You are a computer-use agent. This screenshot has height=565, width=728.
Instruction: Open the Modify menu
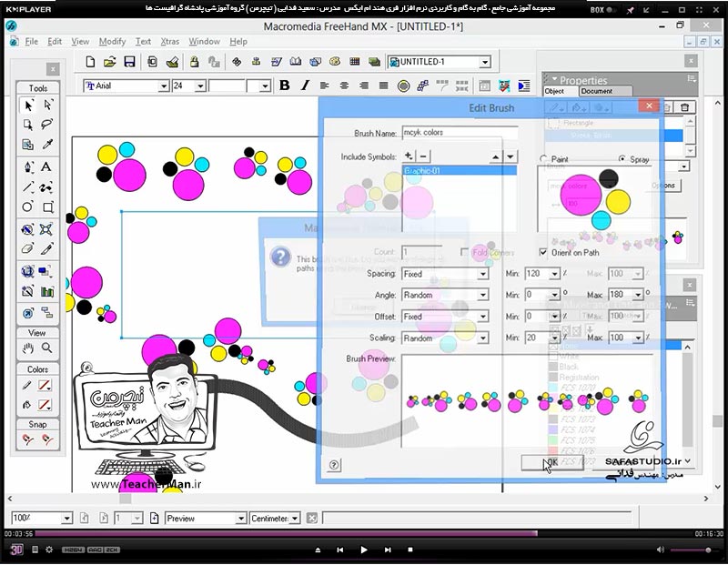pos(112,41)
